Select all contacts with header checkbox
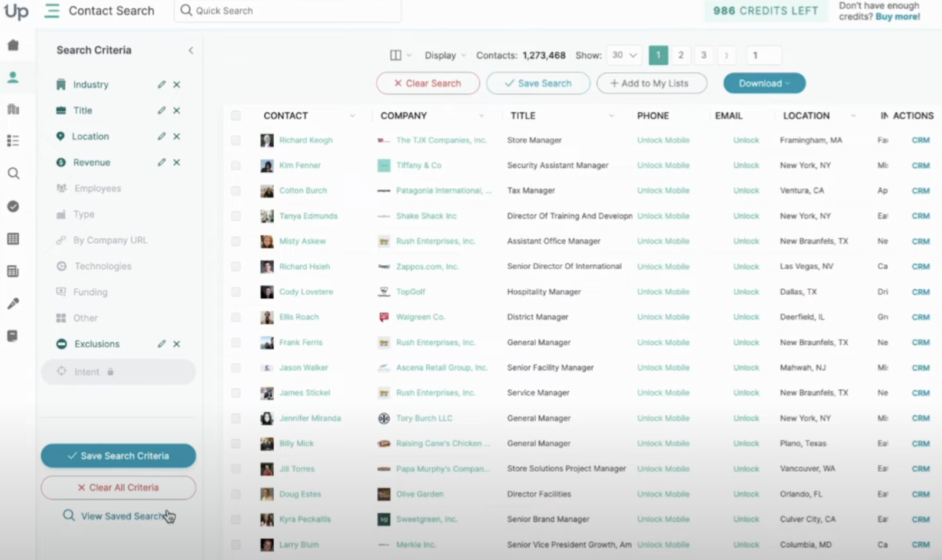This screenshot has height=560, width=942. (235, 116)
